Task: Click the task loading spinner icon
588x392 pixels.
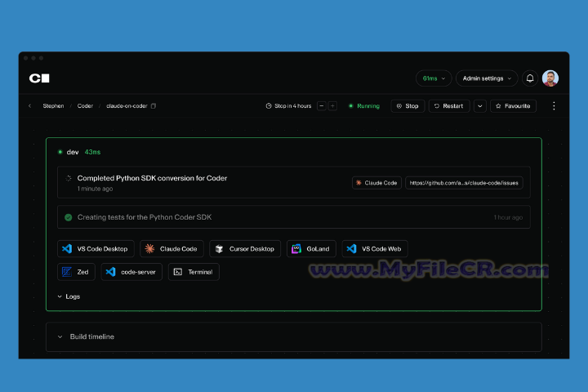Action: click(x=69, y=178)
